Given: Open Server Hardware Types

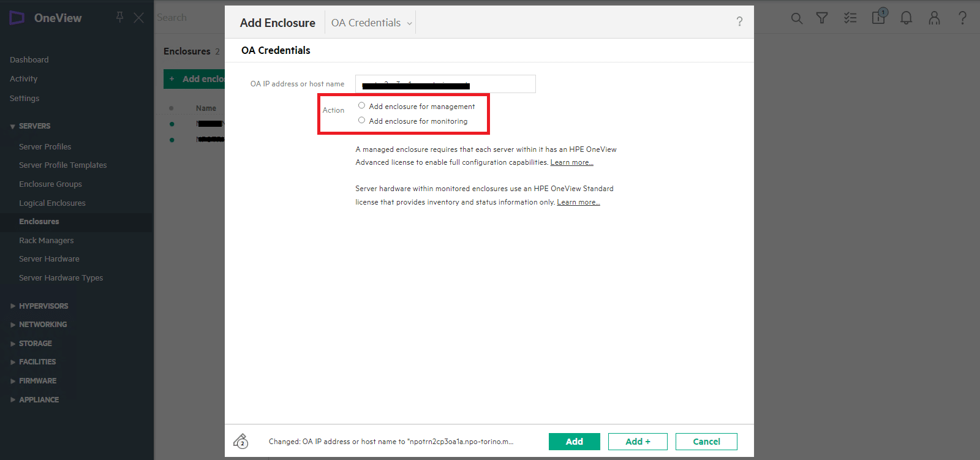Looking at the screenshot, I should [x=61, y=277].
